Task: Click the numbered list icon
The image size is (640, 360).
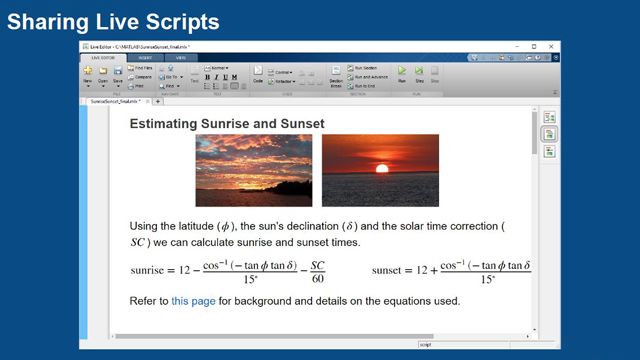Action: (216, 86)
